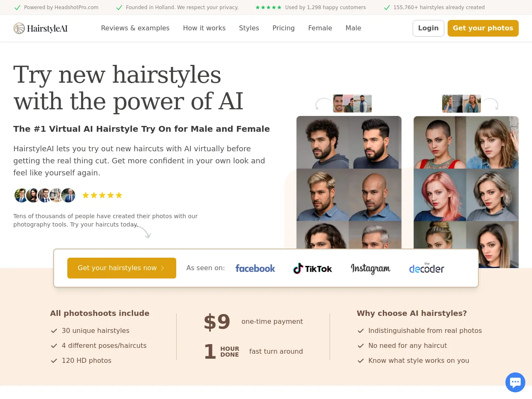Click the five yellow rating stars
The height and width of the screenshot is (399, 532).
102,195
